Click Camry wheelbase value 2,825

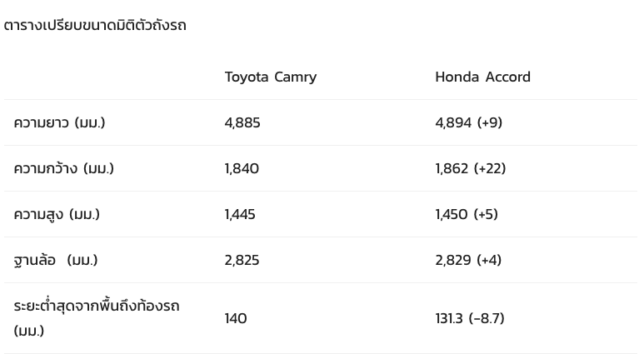pos(242,261)
